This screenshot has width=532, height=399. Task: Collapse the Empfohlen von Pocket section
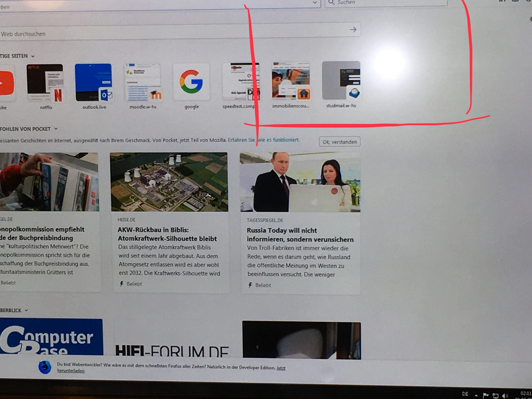coord(56,129)
